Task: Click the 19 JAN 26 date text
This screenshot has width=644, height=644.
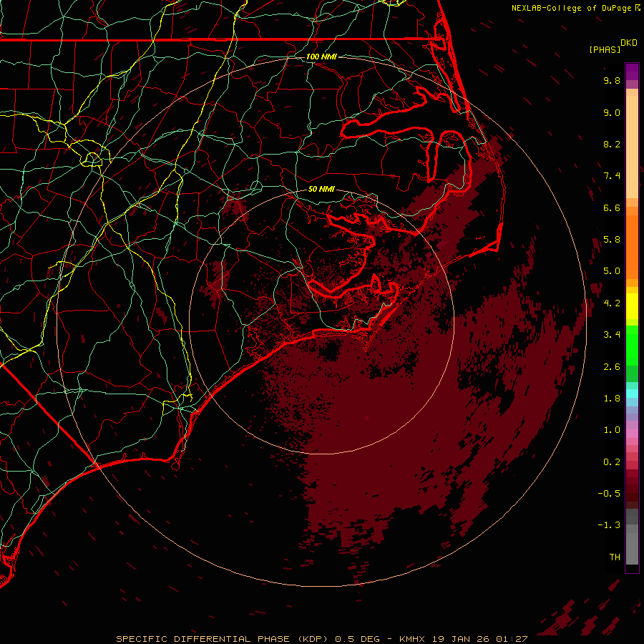Action: [460, 639]
